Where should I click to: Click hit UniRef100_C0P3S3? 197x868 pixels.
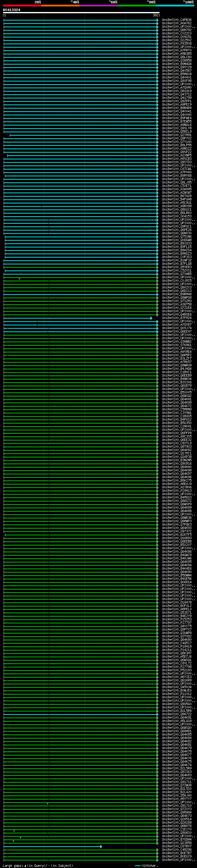pyautogui.click(x=176, y=257)
